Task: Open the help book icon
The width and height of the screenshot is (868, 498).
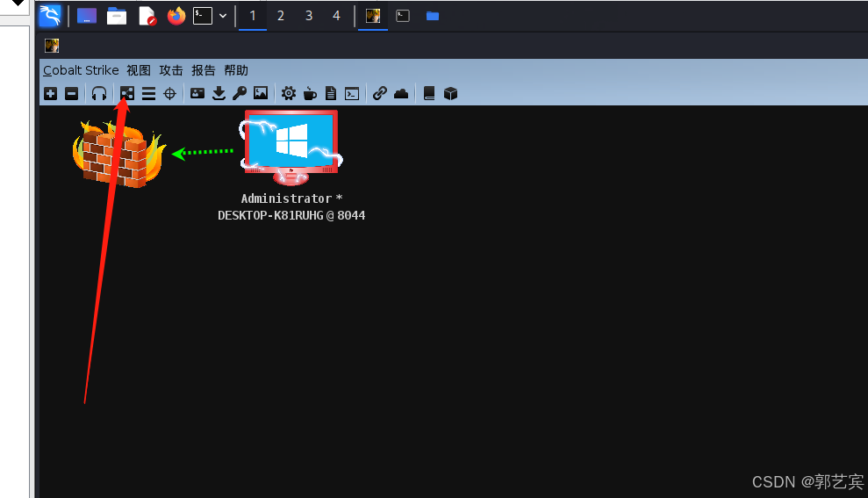Action: [x=429, y=94]
